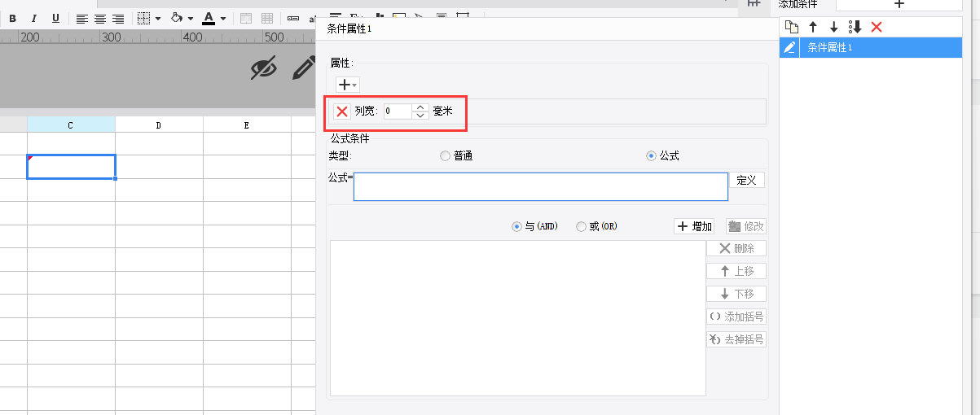Open the fill color dropdown arrow
980x415 pixels.
coord(191,18)
